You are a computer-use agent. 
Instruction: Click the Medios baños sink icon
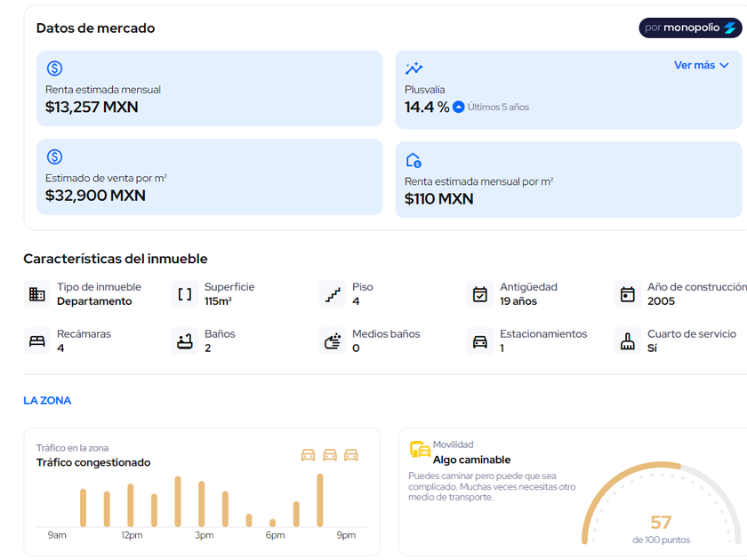333,341
